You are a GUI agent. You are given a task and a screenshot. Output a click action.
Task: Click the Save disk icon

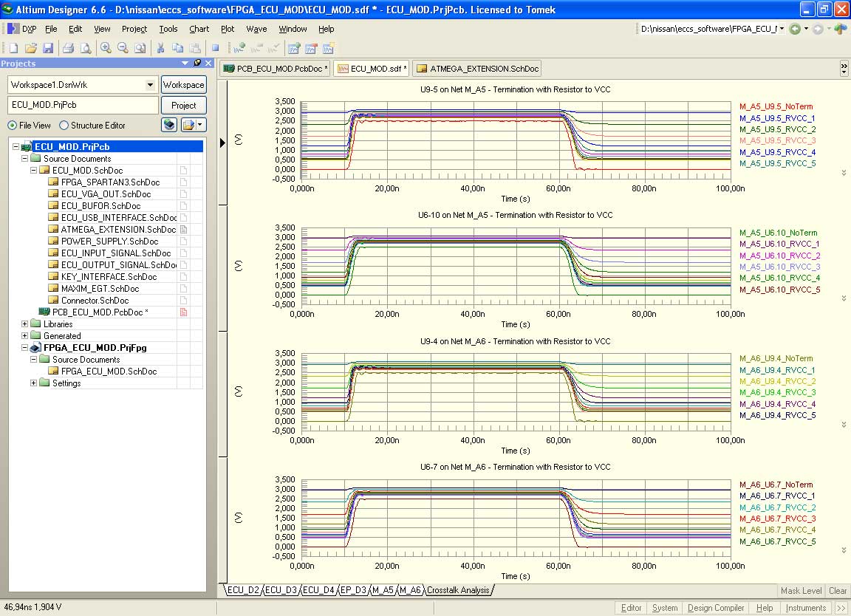pyautogui.click(x=47, y=48)
